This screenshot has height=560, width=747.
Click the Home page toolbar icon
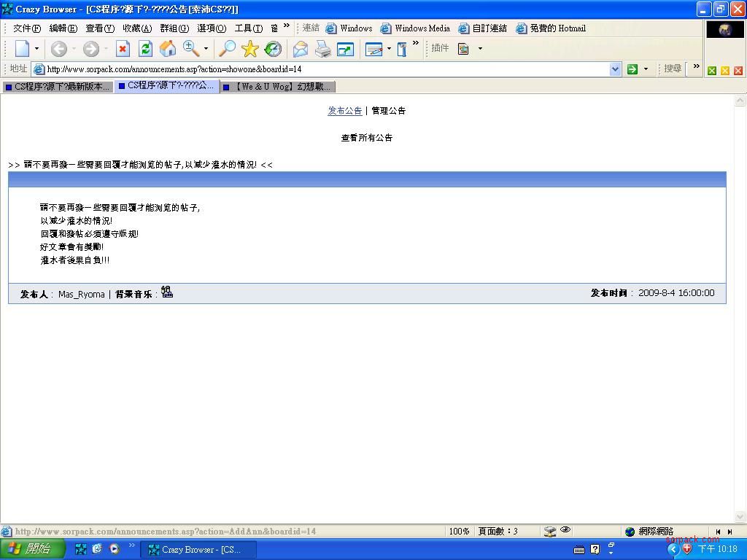coord(168,49)
